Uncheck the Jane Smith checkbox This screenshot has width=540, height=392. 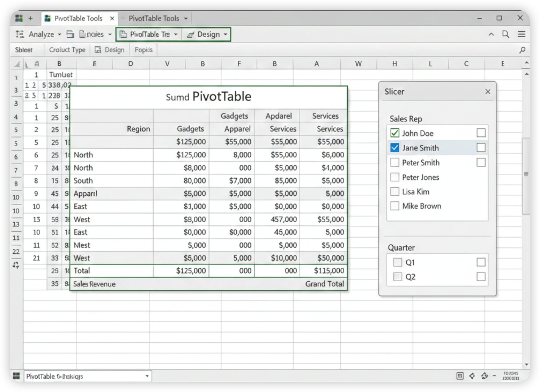[x=395, y=148]
